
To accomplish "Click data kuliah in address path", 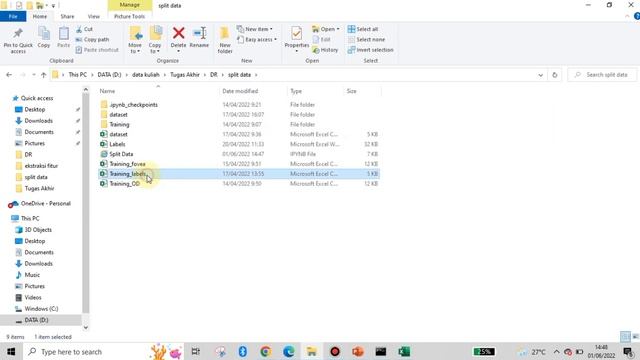I will pyautogui.click(x=146, y=75).
